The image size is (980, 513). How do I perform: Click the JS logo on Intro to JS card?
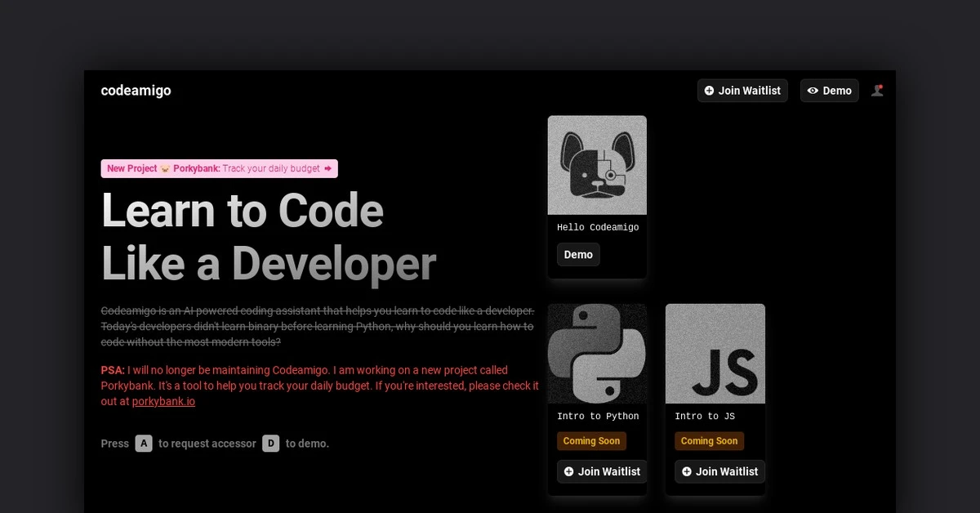[715, 353]
